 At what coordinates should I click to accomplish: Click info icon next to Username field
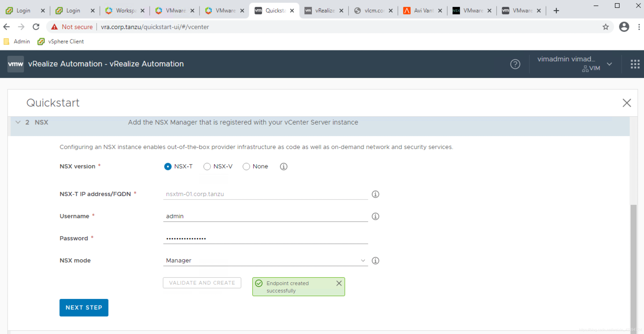pos(375,216)
